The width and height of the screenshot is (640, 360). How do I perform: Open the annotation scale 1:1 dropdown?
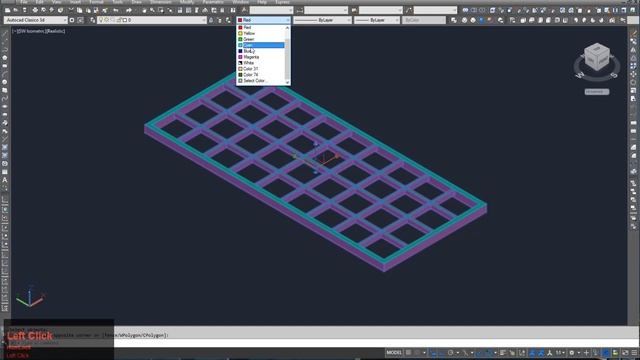click(x=560, y=353)
